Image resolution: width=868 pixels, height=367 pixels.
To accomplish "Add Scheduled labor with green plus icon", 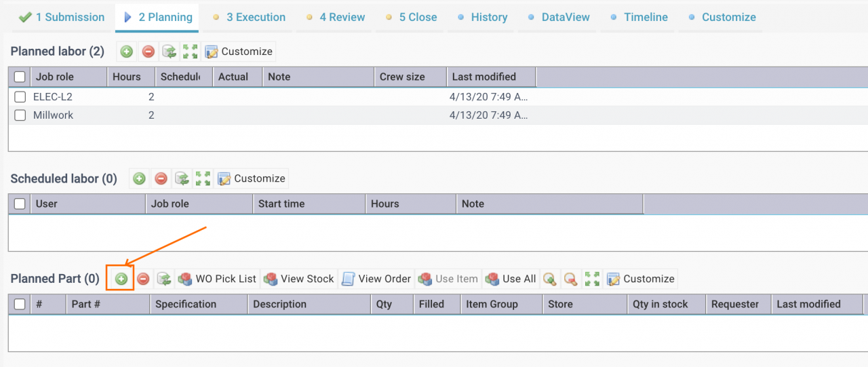I will [x=139, y=178].
